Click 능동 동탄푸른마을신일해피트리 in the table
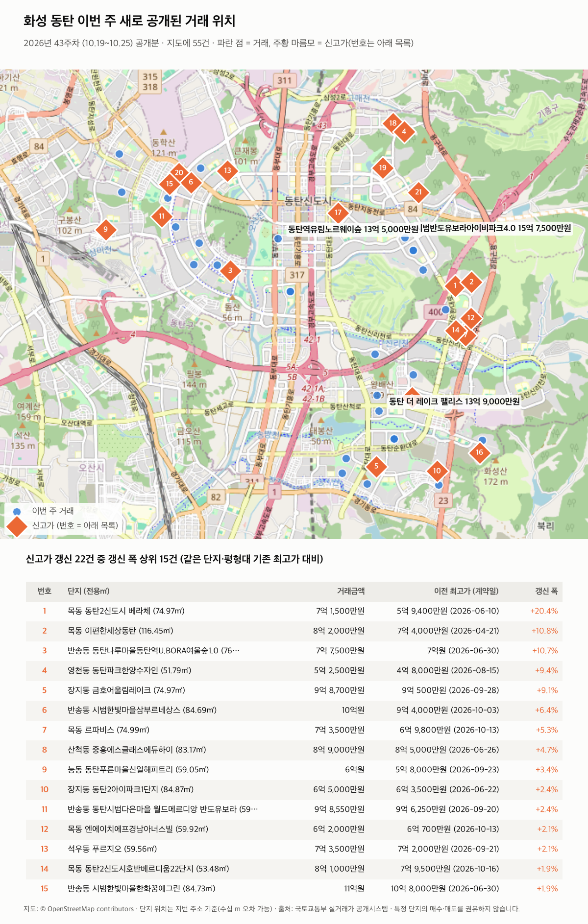Screen dimensions: 588x924 click(138, 769)
